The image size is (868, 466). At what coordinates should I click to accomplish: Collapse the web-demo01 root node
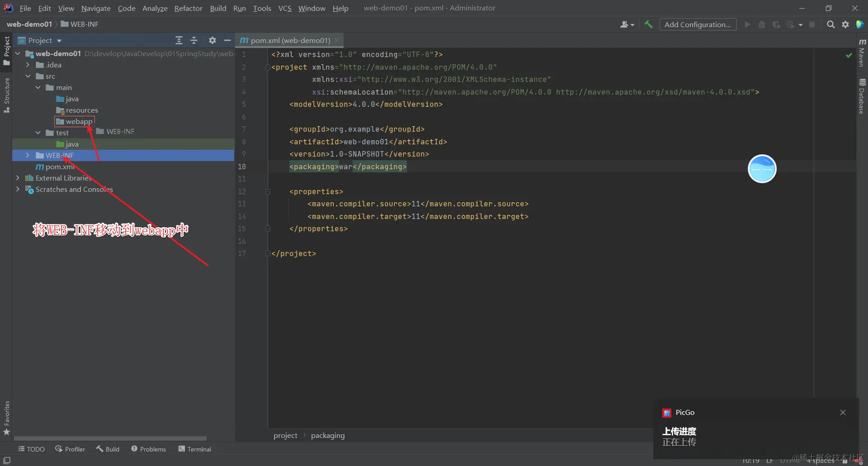pyautogui.click(x=18, y=53)
